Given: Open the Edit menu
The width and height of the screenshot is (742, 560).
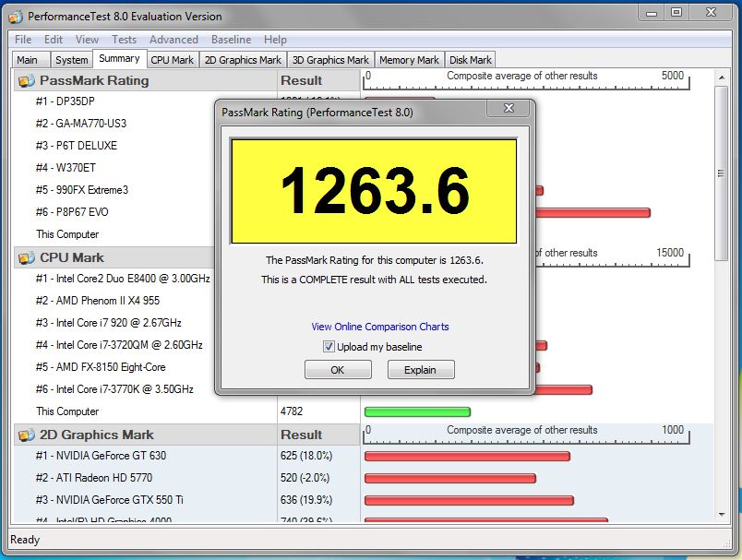Looking at the screenshot, I should 54,40.
